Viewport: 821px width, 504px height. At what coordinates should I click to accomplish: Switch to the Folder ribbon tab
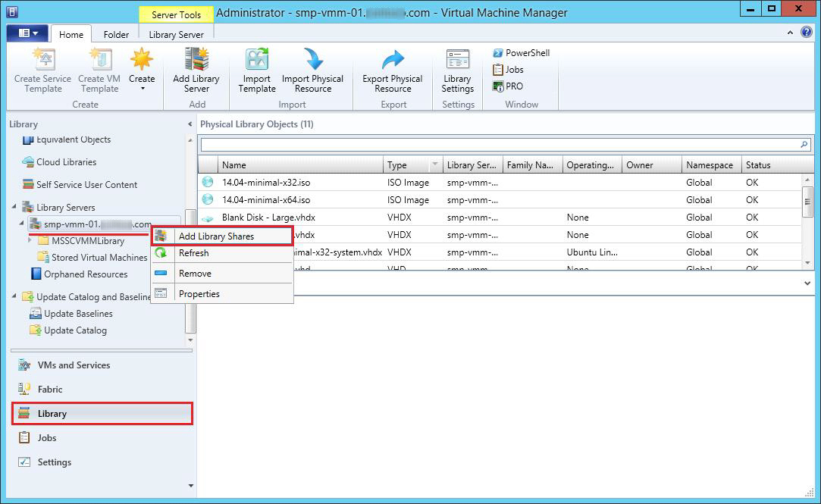(116, 34)
